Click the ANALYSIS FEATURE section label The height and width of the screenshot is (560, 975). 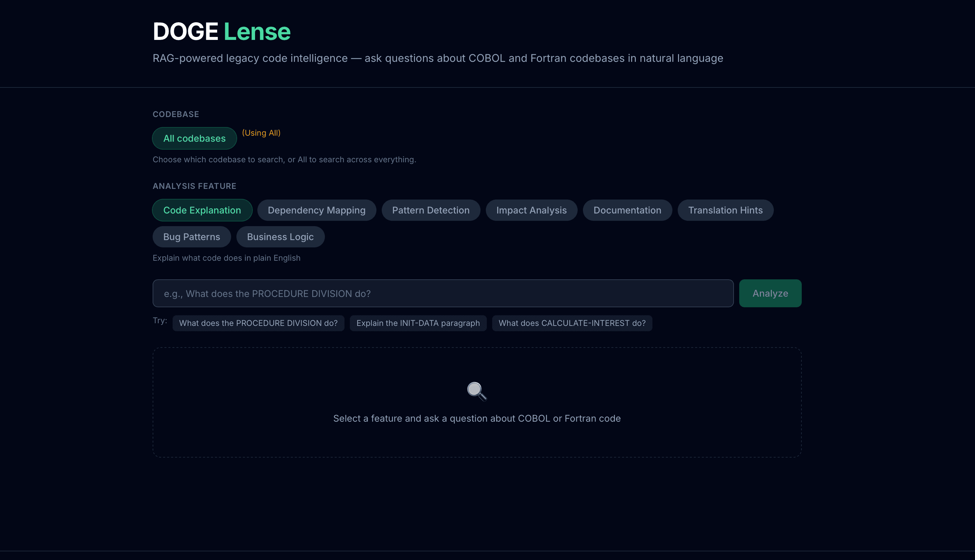click(194, 186)
